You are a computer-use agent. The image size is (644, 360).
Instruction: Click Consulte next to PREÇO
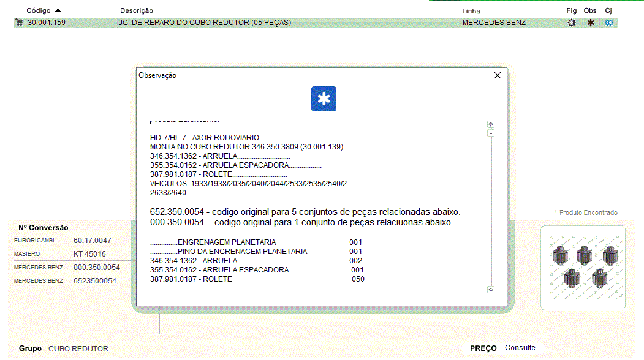(520, 348)
